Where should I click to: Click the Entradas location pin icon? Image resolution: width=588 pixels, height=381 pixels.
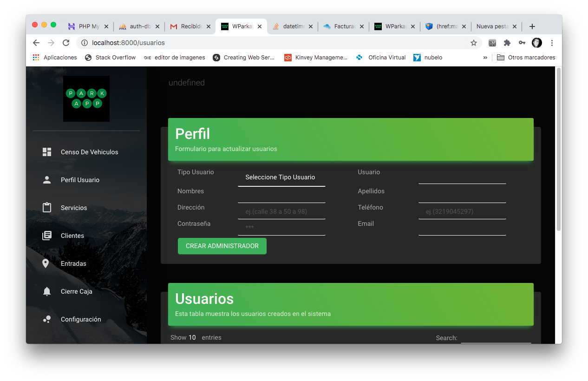coord(46,263)
